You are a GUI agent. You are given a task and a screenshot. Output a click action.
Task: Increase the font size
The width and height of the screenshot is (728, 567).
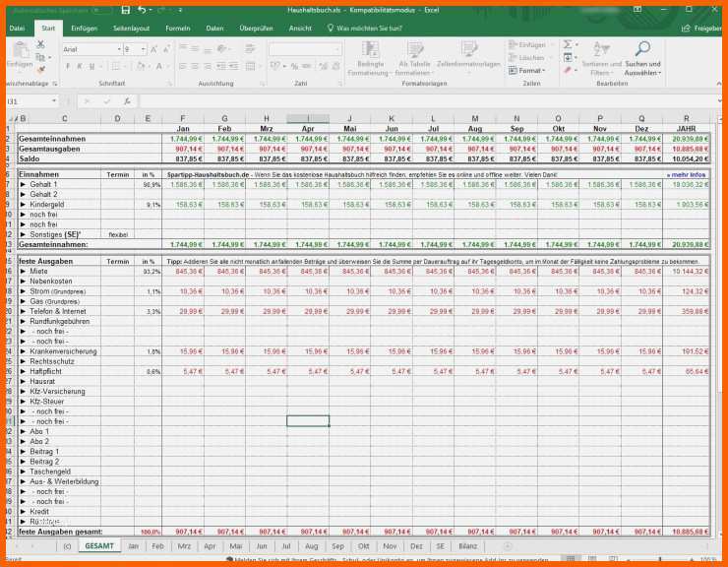(x=154, y=49)
